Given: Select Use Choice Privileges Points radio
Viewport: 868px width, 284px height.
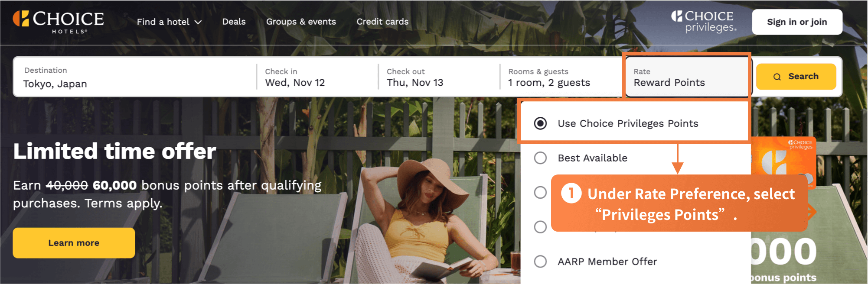Looking at the screenshot, I should tap(540, 123).
